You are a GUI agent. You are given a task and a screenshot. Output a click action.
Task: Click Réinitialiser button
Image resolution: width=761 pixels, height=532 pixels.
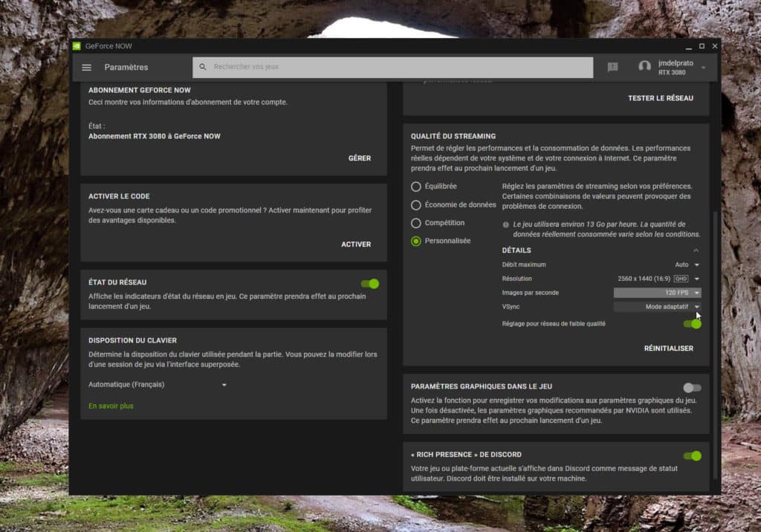coord(668,348)
